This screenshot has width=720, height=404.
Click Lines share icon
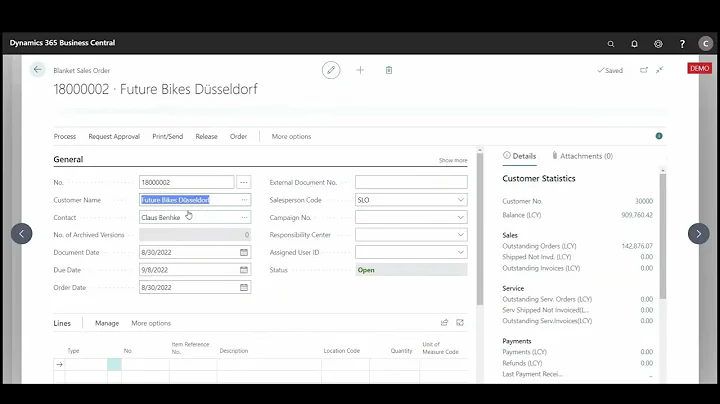click(x=444, y=323)
